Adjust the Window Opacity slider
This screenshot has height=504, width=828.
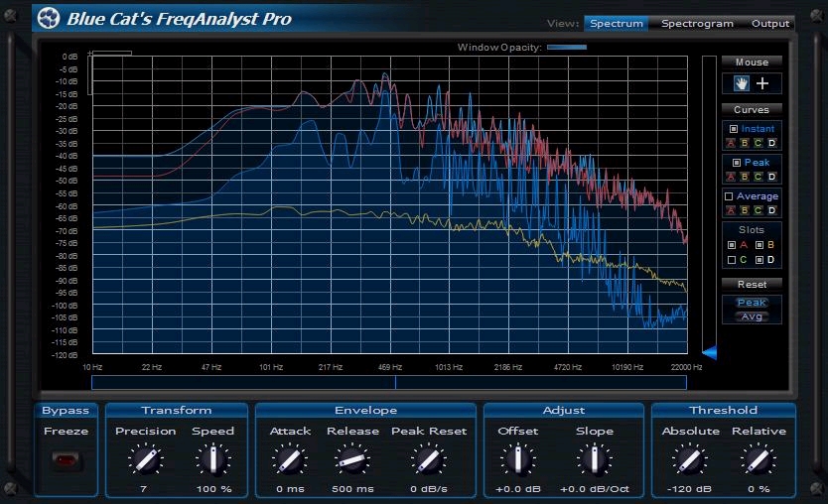click(567, 47)
